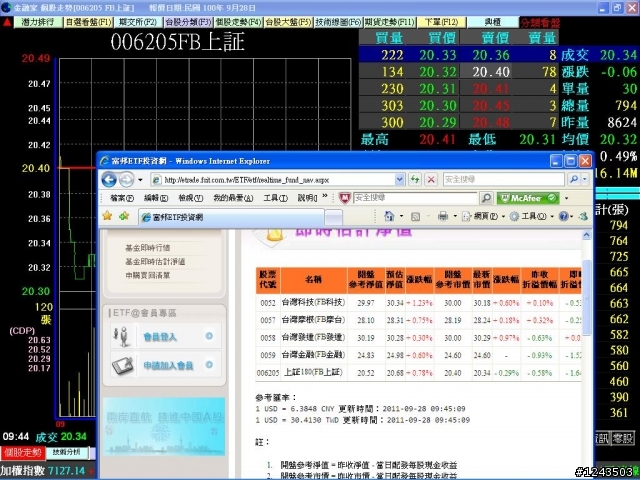Open the Favorites star icon
This screenshot has width=640, height=480.
[107, 216]
